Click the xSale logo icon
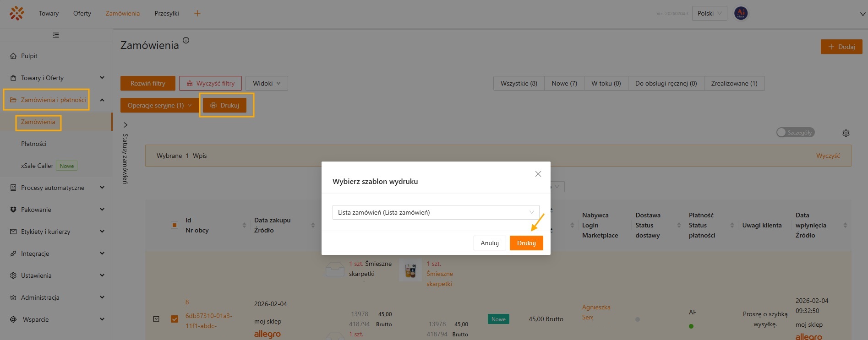This screenshot has height=340, width=868. coord(16,13)
